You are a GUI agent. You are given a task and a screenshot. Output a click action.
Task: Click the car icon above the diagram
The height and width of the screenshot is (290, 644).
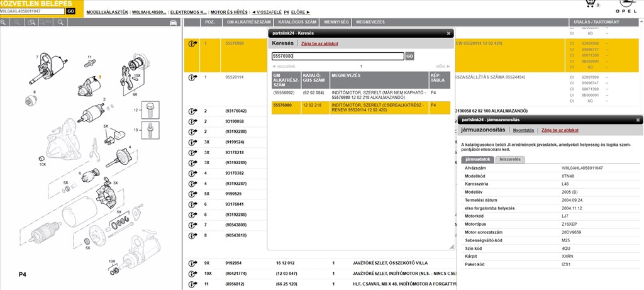click(x=174, y=22)
